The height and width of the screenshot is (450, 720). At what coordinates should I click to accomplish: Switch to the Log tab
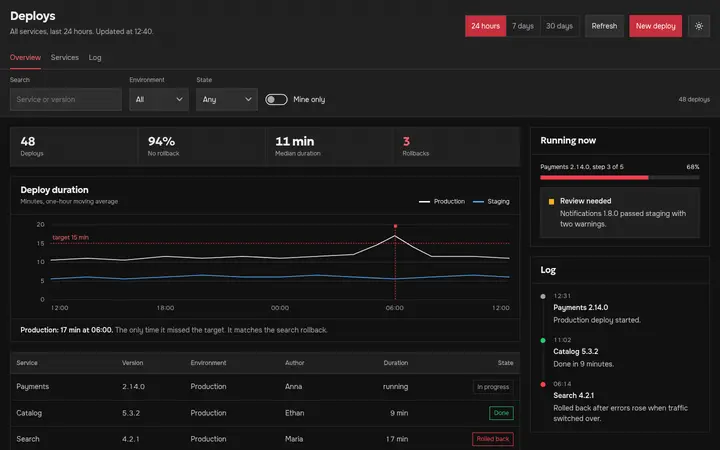pyautogui.click(x=95, y=57)
